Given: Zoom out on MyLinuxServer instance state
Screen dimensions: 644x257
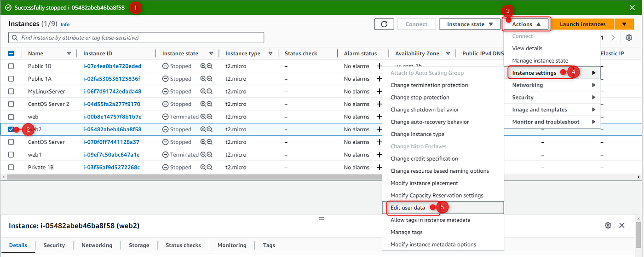Looking at the screenshot, I should click(210, 92).
